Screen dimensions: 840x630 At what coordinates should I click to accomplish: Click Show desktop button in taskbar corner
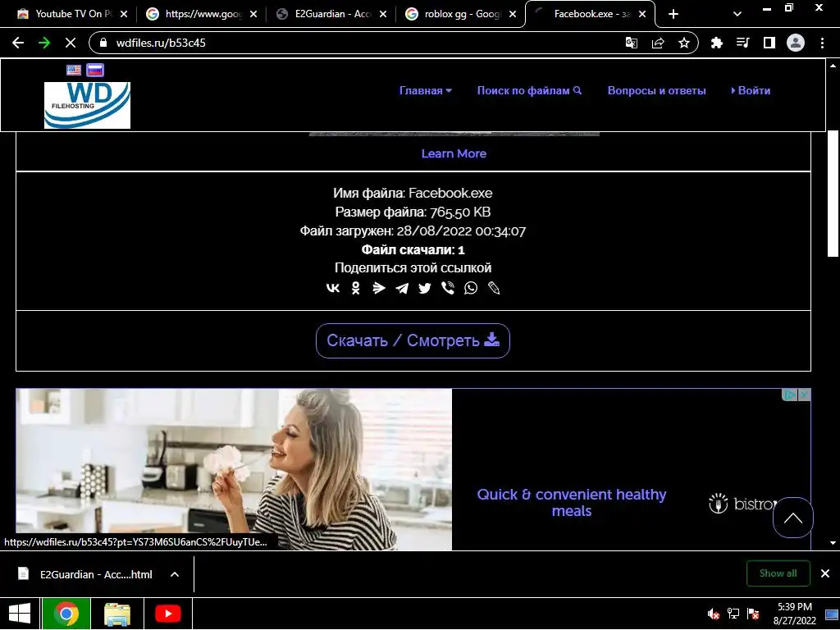pyautogui.click(x=832, y=614)
